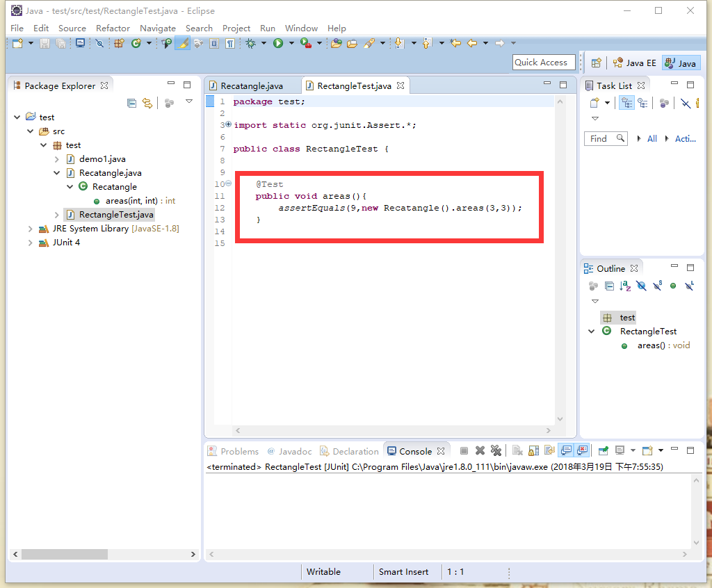Image resolution: width=712 pixels, height=588 pixels.
Task: Toggle Link with Editor in Package Explorer
Action: (x=147, y=104)
